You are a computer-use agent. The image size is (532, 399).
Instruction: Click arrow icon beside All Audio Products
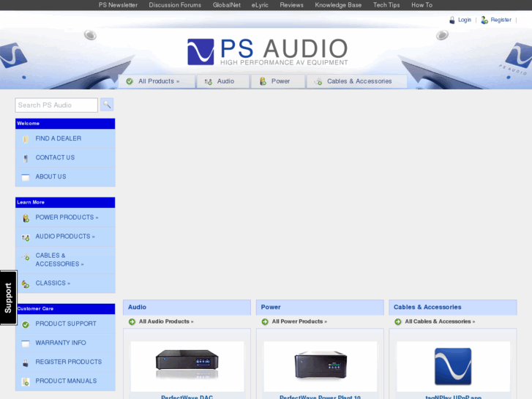coord(132,321)
